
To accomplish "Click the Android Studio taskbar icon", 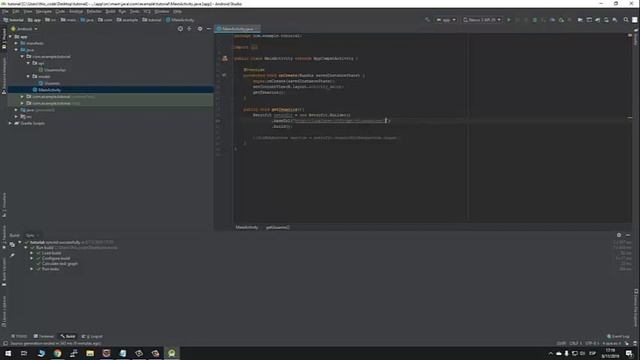I will coord(171,353).
